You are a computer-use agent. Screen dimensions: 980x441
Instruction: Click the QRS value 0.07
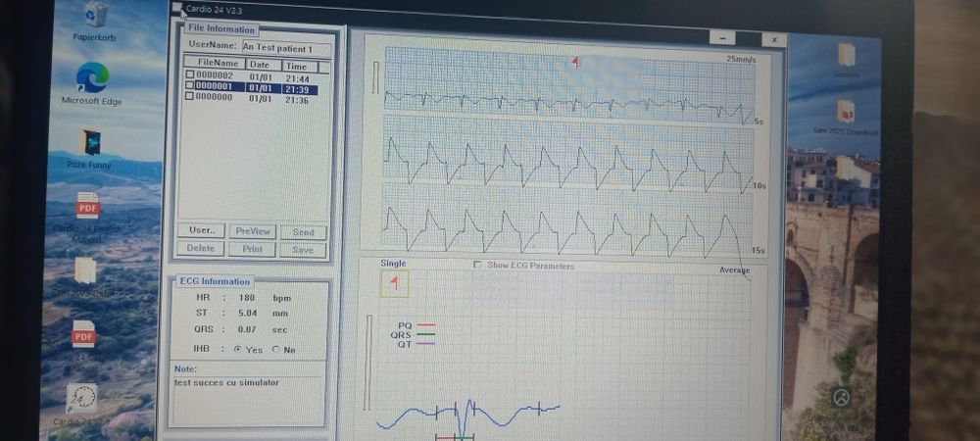(248, 329)
